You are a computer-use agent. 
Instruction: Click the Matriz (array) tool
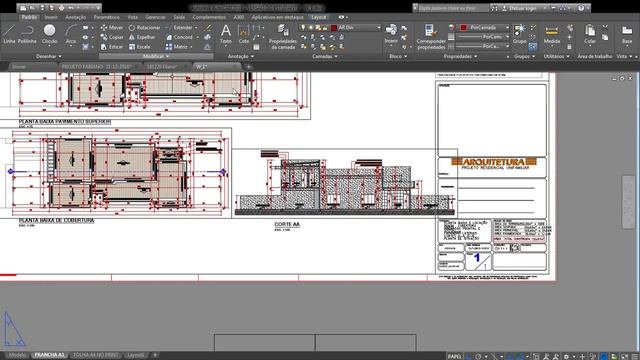point(177,47)
